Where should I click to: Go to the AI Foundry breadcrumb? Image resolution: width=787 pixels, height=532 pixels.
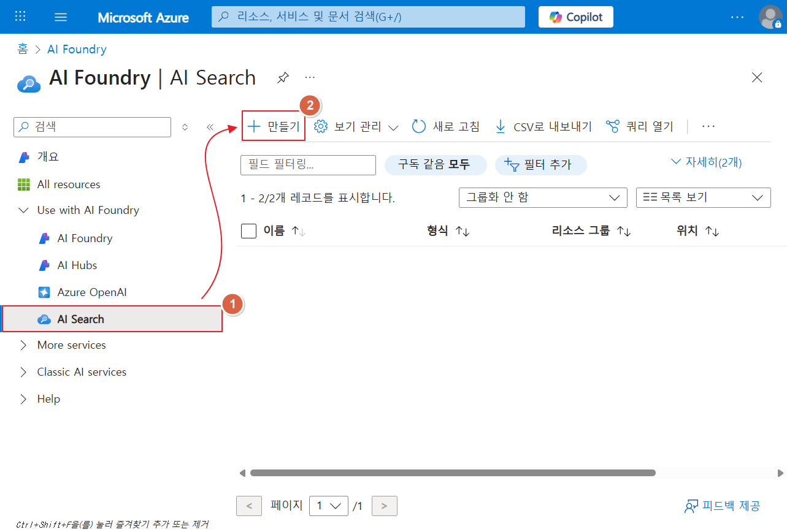coord(77,49)
